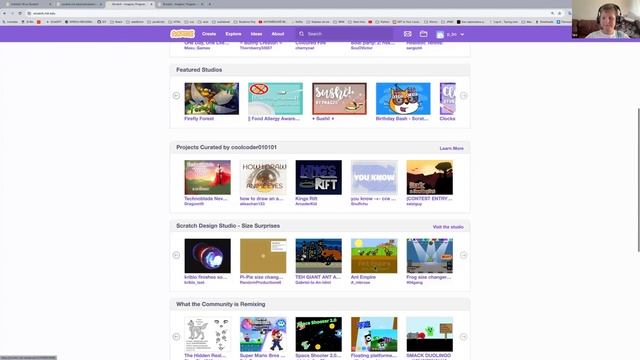Show previous Featured Studios
The height and width of the screenshot is (360, 640).
tap(176, 96)
